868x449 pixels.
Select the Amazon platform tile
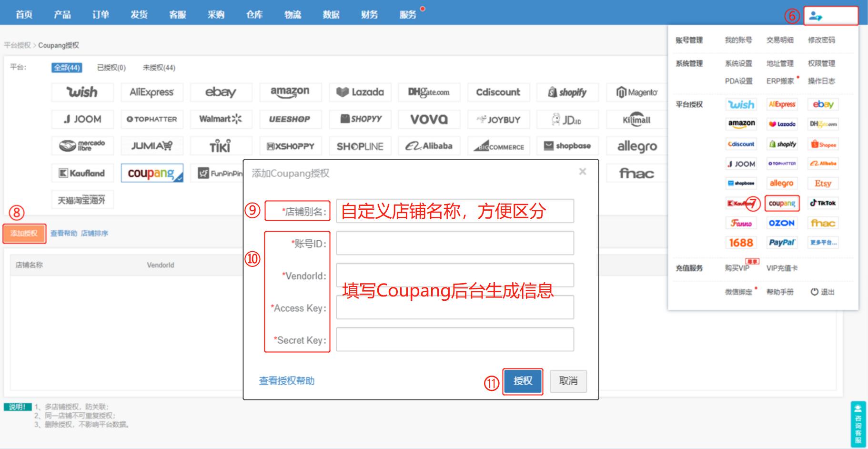pos(290,92)
